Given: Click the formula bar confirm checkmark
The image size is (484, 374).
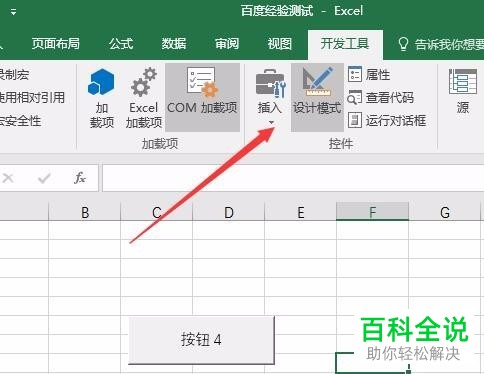Looking at the screenshot, I should pyautogui.click(x=44, y=178).
